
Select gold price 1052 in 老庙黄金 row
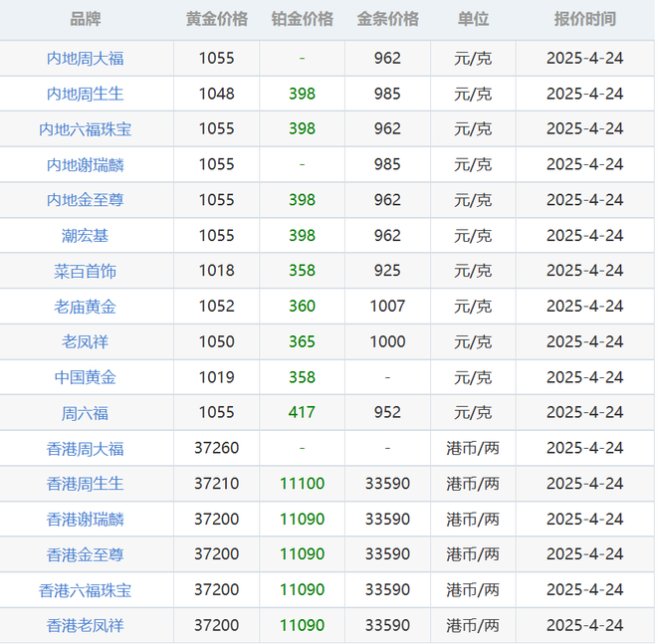pyautogui.click(x=217, y=306)
